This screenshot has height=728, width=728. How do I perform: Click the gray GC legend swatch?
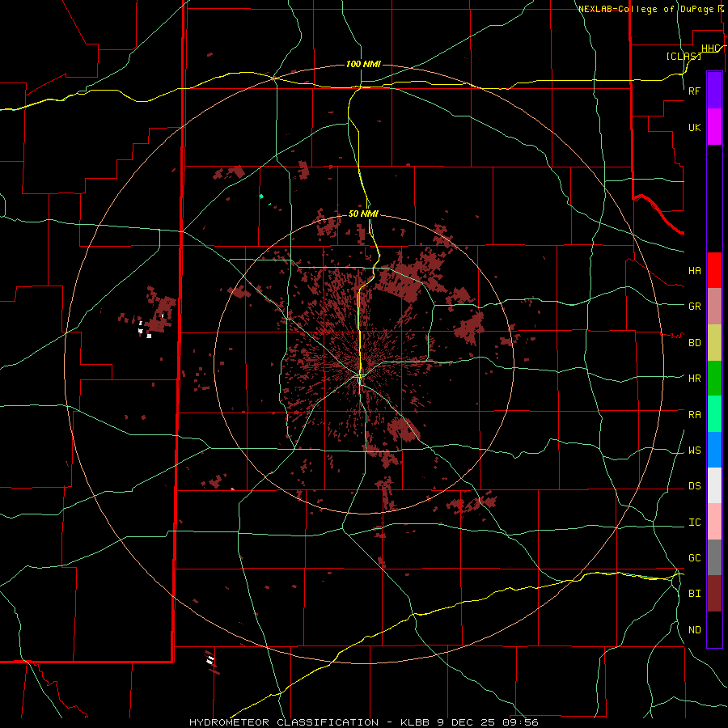tap(714, 557)
